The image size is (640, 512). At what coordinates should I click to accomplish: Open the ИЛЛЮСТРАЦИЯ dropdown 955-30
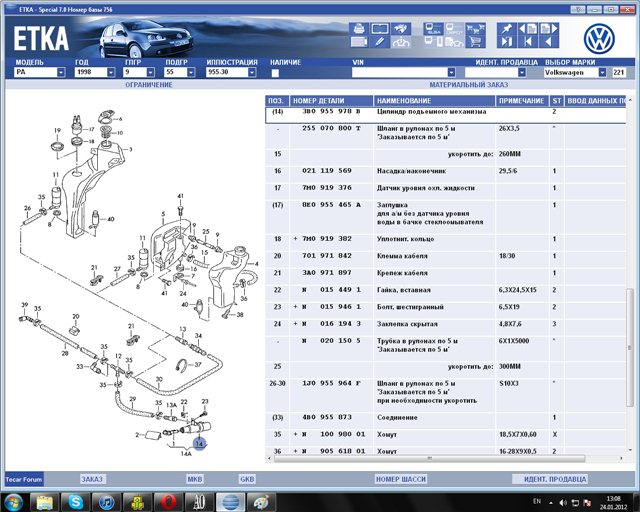[252, 72]
